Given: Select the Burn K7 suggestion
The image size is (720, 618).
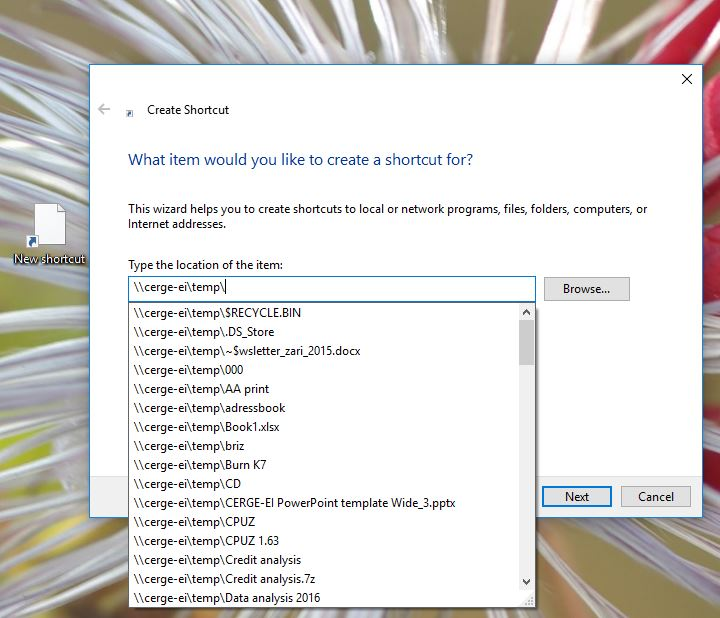Looking at the screenshot, I should [200, 465].
